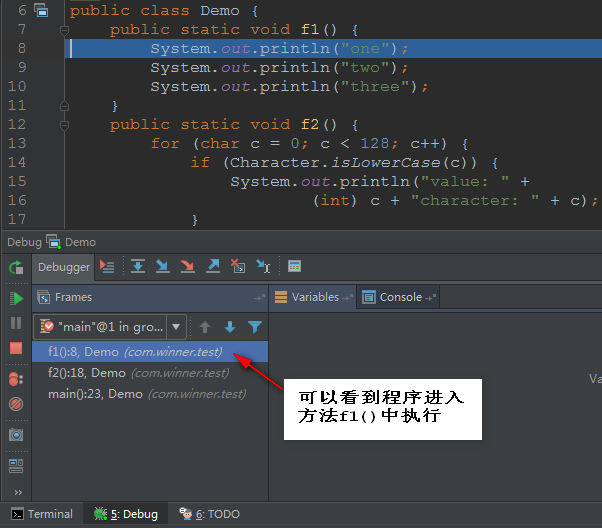
Task: Click the camera thread dump icon
Action: 16,435
